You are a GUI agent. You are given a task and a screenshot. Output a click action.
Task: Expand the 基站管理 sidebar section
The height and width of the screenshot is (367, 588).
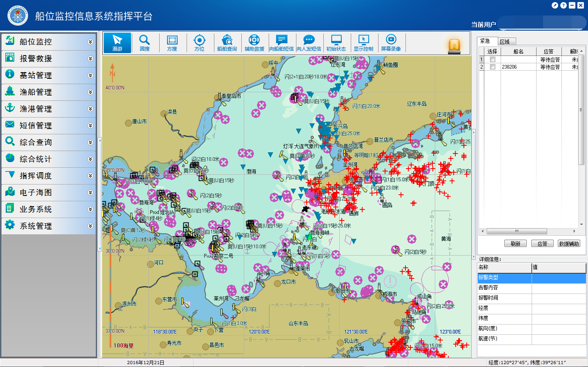coord(90,75)
